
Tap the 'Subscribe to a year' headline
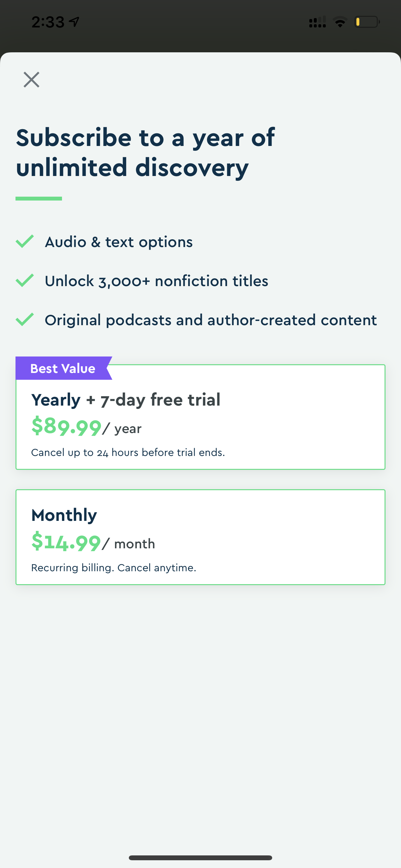[145, 152]
